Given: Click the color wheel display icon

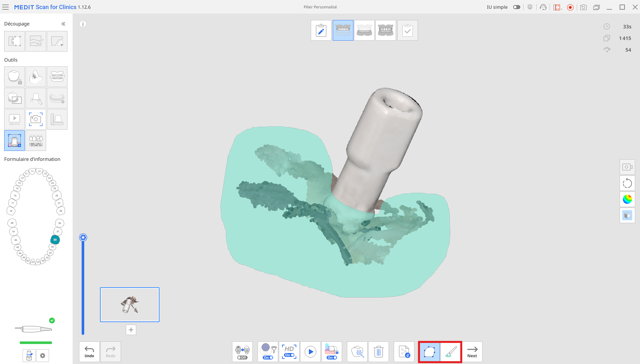Looking at the screenshot, I should 627,200.
